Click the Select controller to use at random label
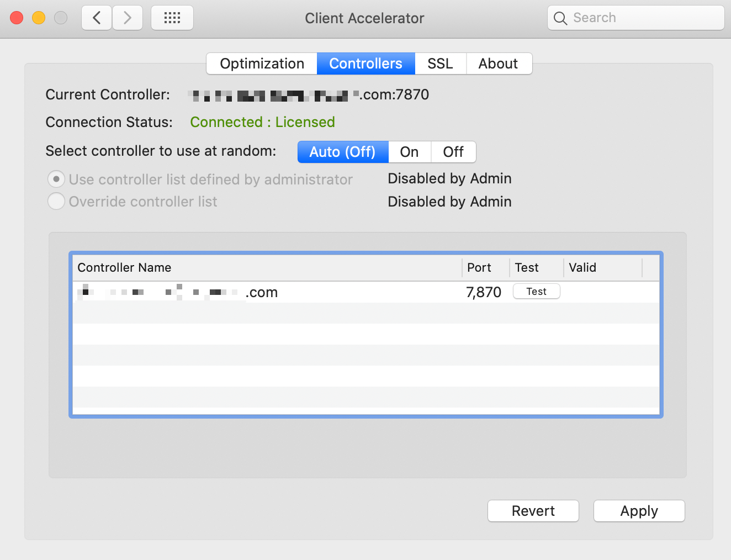 [x=161, y=151]
